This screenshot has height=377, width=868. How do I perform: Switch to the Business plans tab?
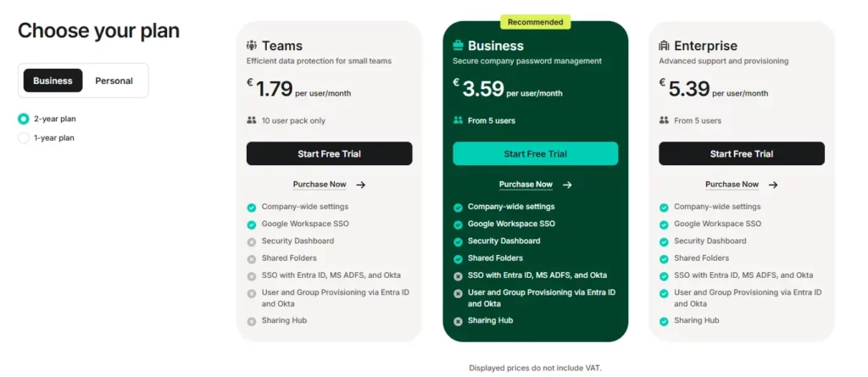point(53,80)
